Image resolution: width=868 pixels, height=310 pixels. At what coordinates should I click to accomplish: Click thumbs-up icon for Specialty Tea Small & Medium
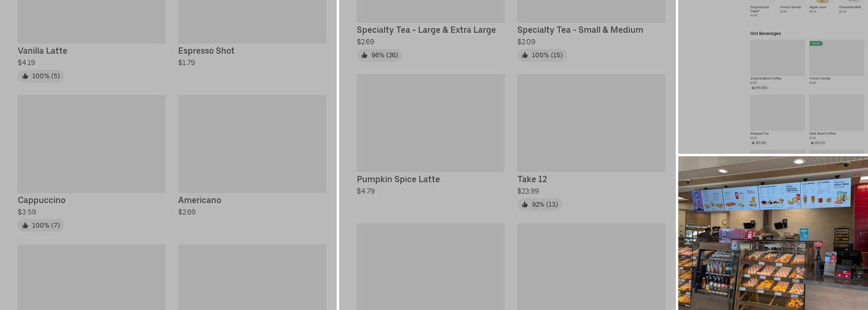coord(525,55)
